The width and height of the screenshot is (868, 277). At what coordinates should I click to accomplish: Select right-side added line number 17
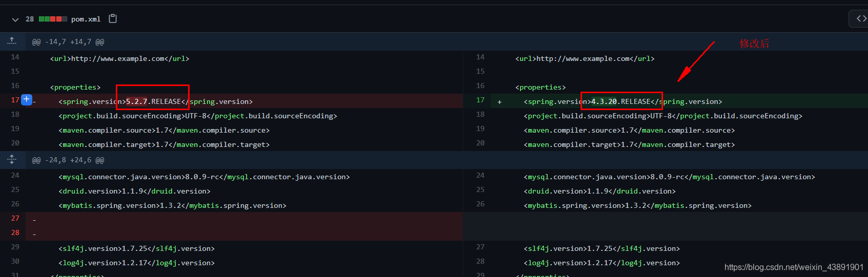480,100
